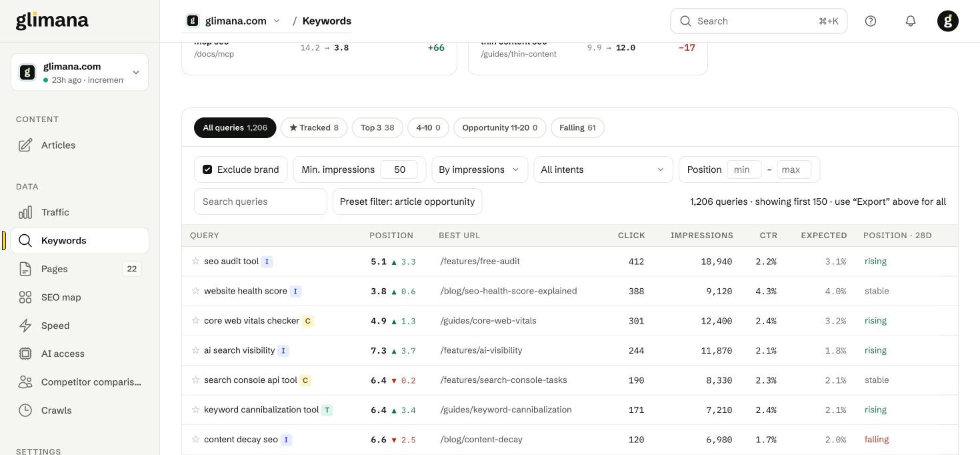The image size is (980, 455).
Task: Click the Keywords sidebar icon
Action: 25,241
